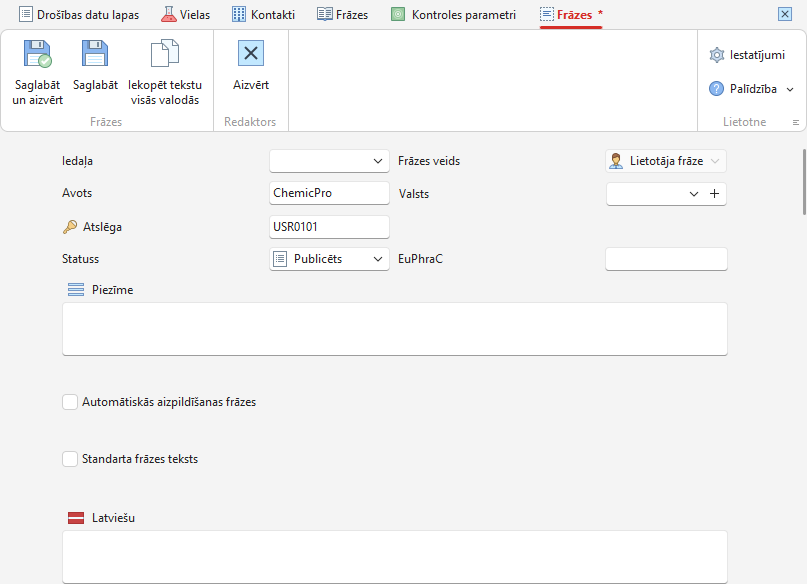Switch to the Drošības datu lapas tab
807x584 pixels.
point(79,15)
